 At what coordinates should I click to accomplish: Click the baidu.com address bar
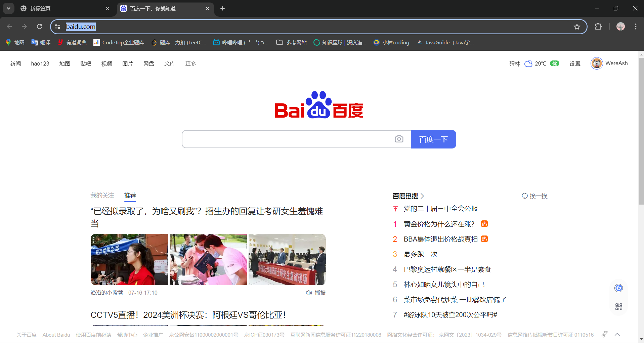tap(318, 27)
